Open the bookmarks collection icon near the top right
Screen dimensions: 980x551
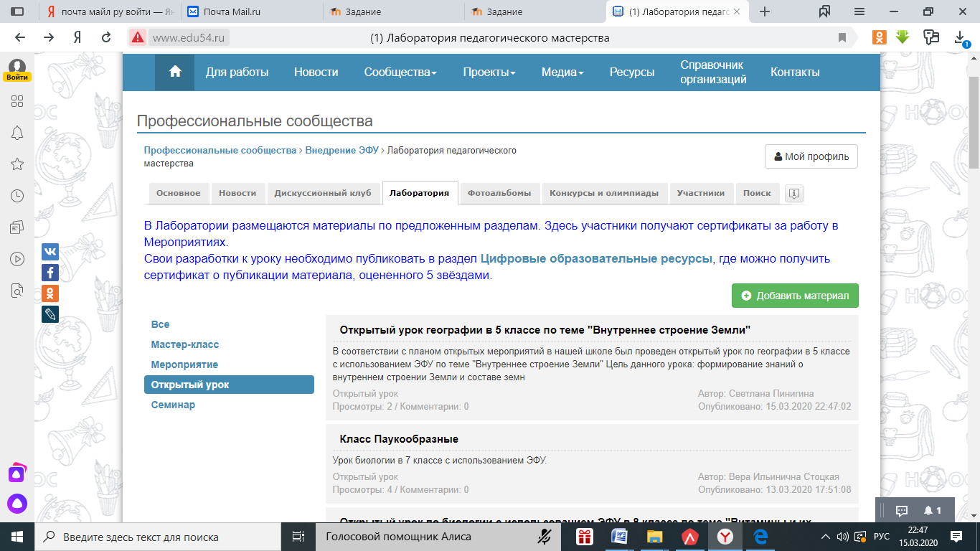point(824,11)
